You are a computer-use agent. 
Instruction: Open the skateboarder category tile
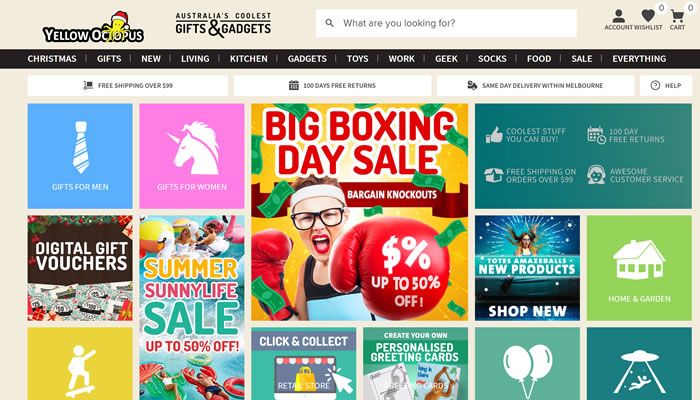click(x=80, y=364)
